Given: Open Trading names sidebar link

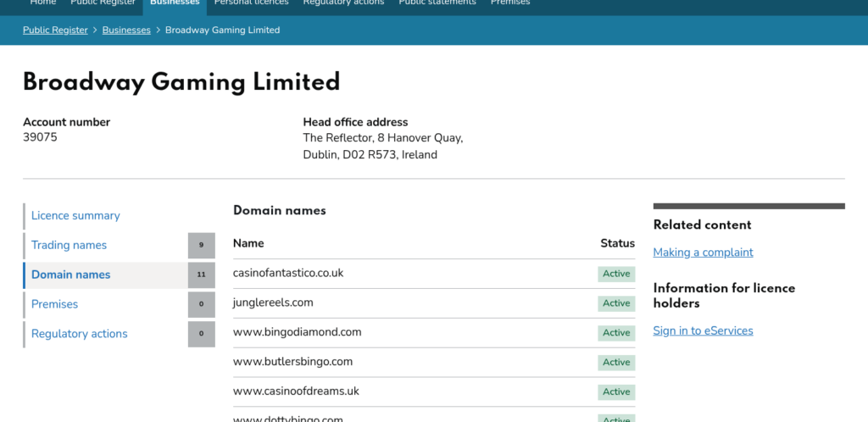Looking at the screenshot, I should pyautogui.click(x=69, y=245).
